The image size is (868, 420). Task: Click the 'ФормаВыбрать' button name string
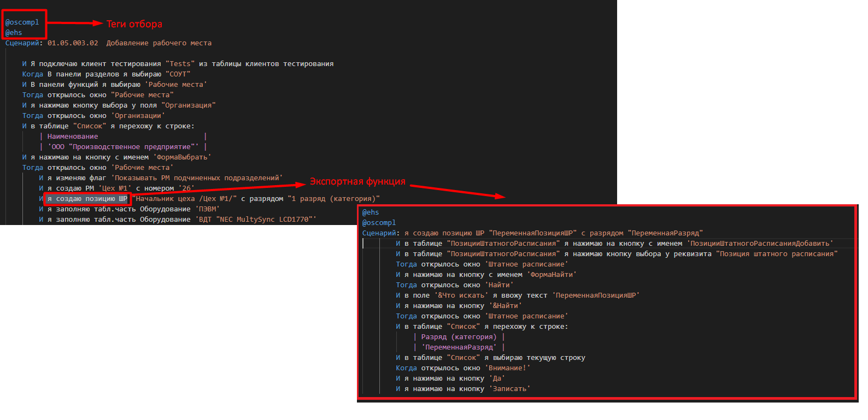click(182, 157)
